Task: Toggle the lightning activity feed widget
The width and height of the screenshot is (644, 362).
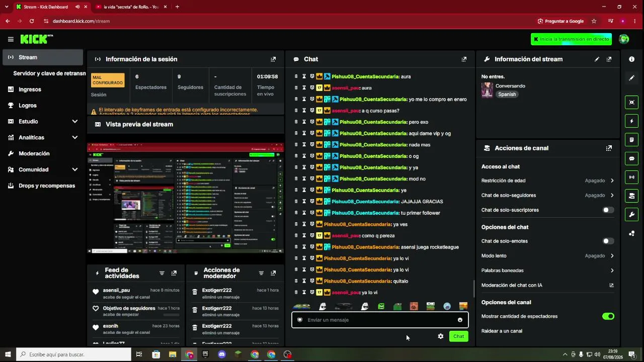Action: pos(631,121)
